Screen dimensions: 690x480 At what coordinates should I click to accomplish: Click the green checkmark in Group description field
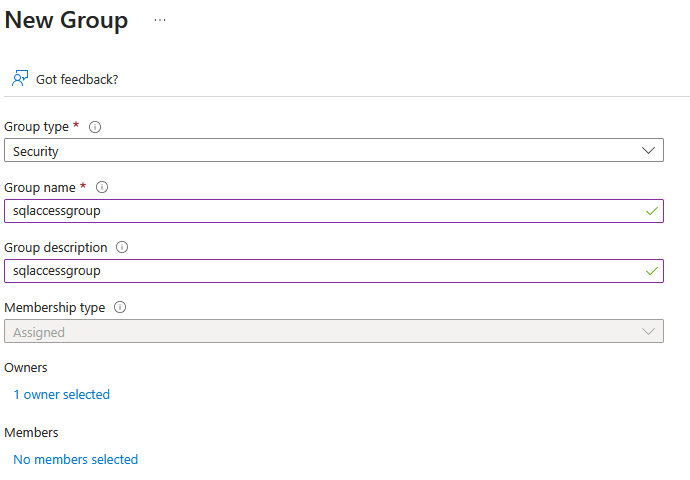651,271
